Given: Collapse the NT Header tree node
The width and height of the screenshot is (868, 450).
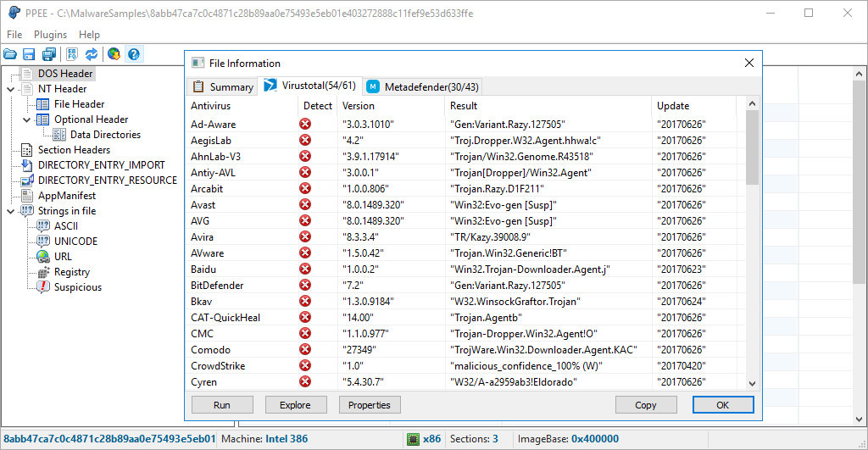Looking at the screenshot, I should [10, 89].
